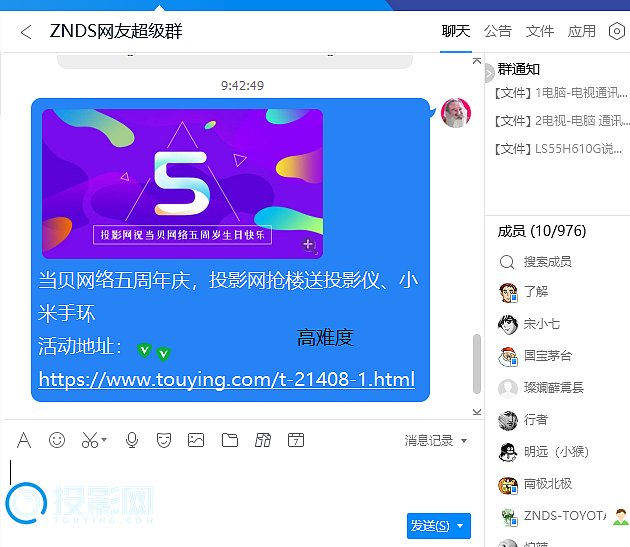The width and height of the screenshot is (630, 547).
Task: Click the folder icon to send file
Action: tap(230, 440)
